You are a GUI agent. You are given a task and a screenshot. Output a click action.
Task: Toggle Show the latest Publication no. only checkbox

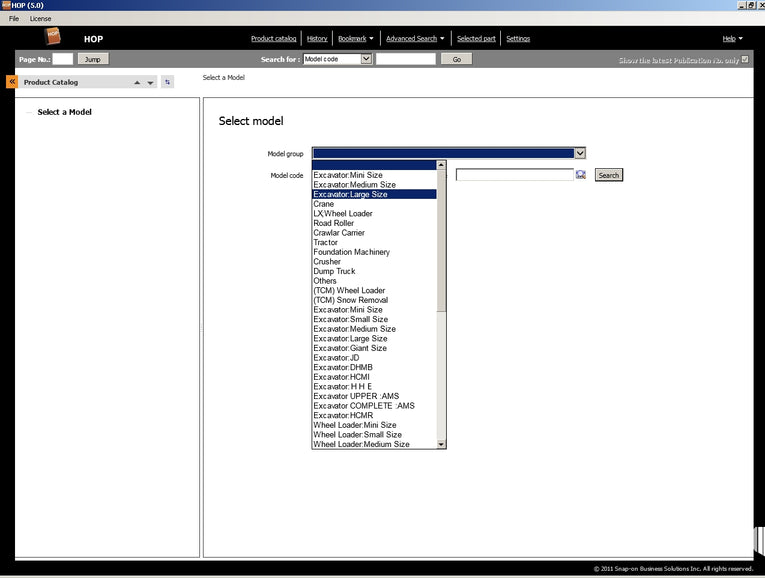[744, 59]
